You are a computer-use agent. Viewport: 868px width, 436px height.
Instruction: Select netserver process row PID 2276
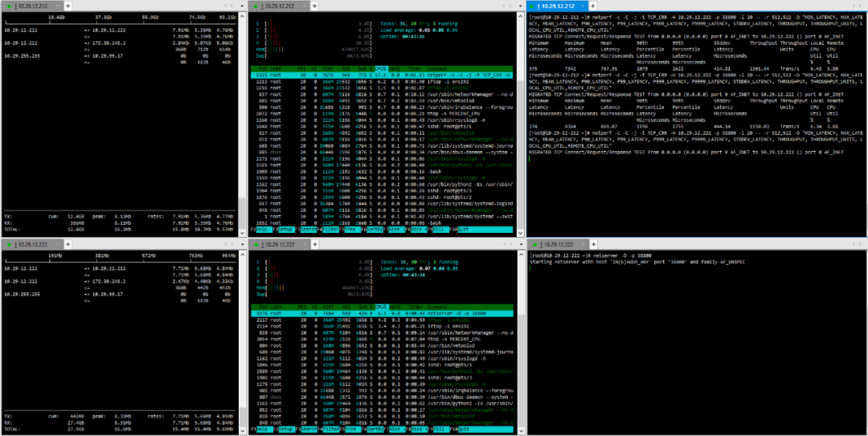tap(382, 313)
